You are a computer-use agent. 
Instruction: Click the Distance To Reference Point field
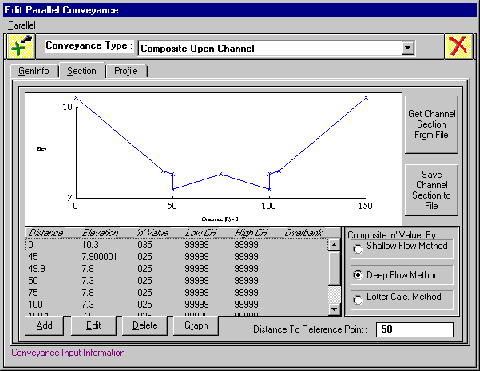pyautogui.click(x=415, y=330)
